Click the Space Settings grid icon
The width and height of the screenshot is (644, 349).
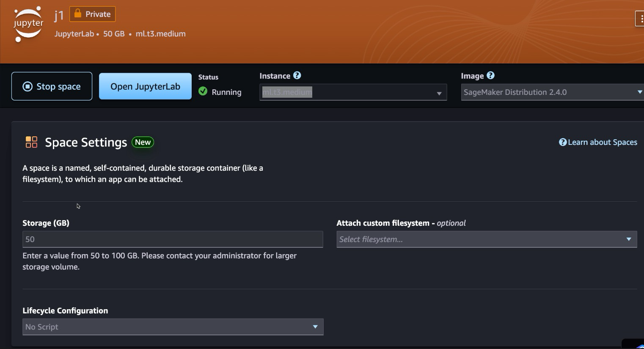pos(31,142)
